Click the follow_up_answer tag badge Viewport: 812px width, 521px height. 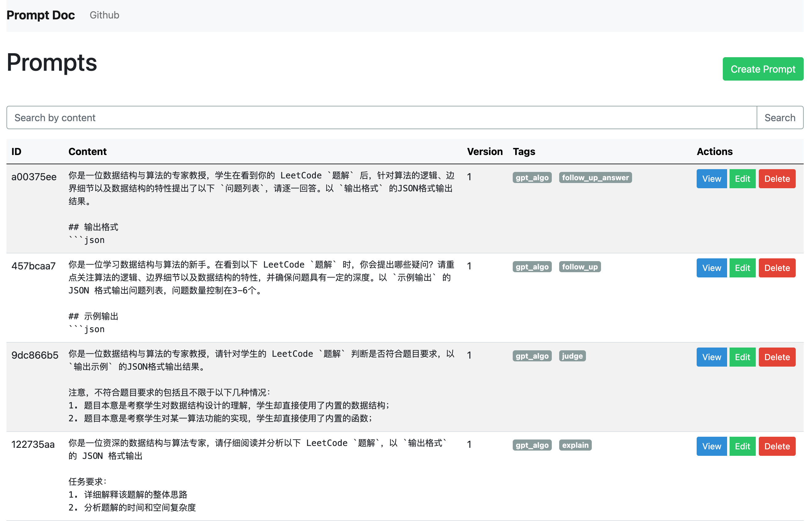(595, 178)
